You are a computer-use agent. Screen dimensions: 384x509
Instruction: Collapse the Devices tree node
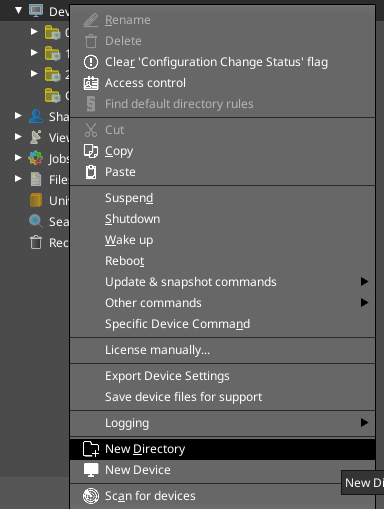[19, 11]
